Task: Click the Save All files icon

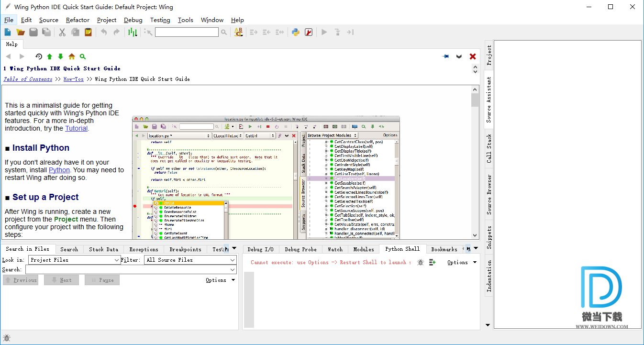Action: pyautogui.click(x=46, y=32)
